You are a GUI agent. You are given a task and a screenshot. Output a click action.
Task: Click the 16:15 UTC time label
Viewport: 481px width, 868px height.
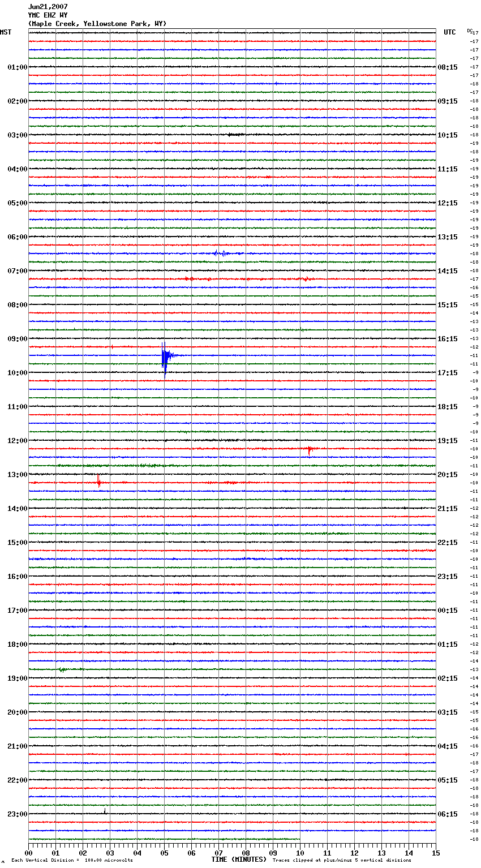(x=448, y=339)
